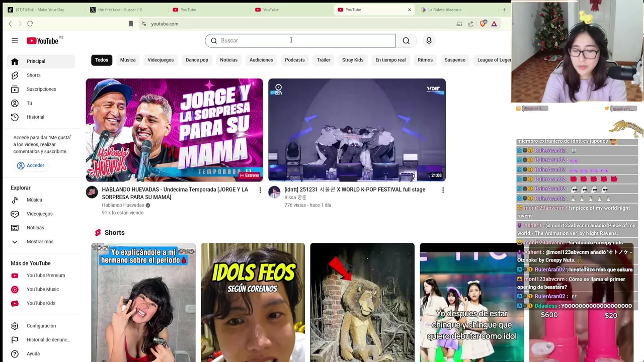Select the Podcasts filter chip
644x362 pixels.
pos(295,60)
